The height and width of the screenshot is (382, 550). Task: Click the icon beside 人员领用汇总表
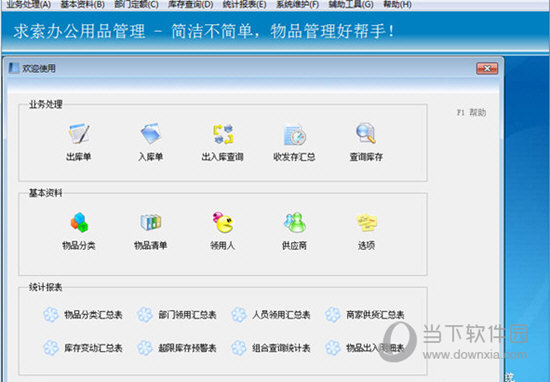pos(239,315)
